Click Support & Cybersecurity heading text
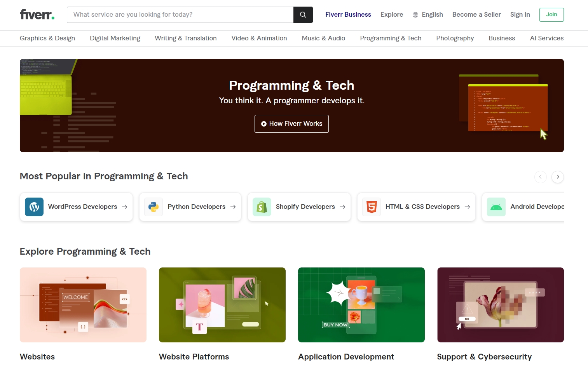Screen dimensions: 588x368 point(484,357)
